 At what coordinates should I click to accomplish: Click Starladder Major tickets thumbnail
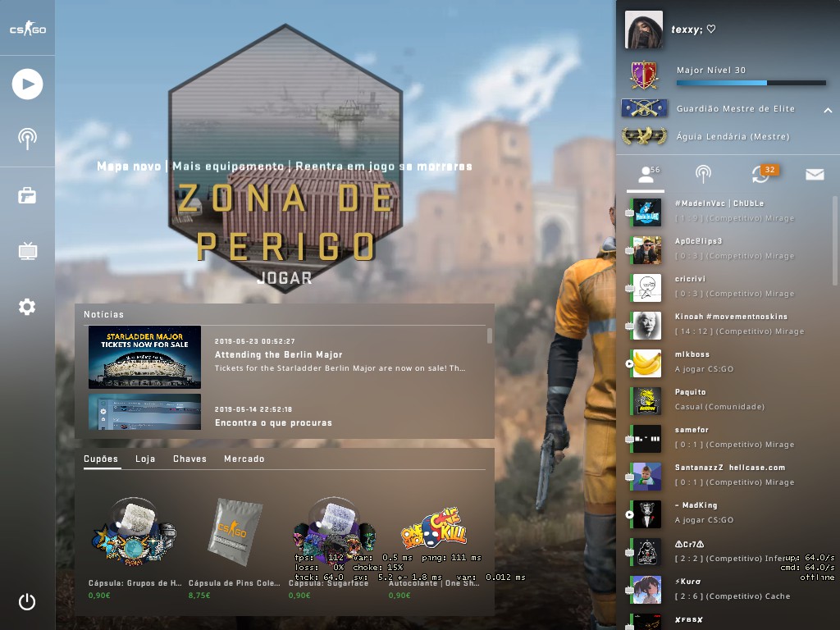tap(144, 357)
